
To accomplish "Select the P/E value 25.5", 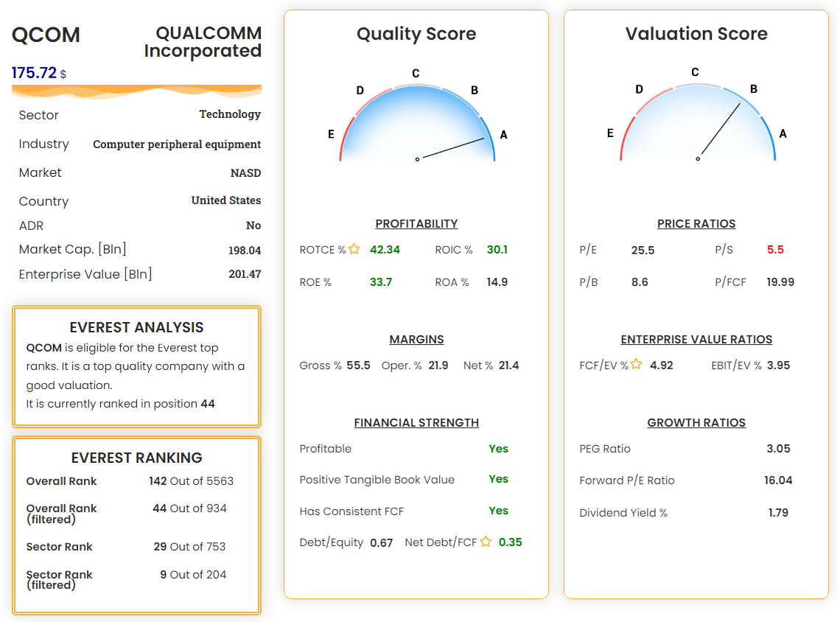I will (643, 250).
